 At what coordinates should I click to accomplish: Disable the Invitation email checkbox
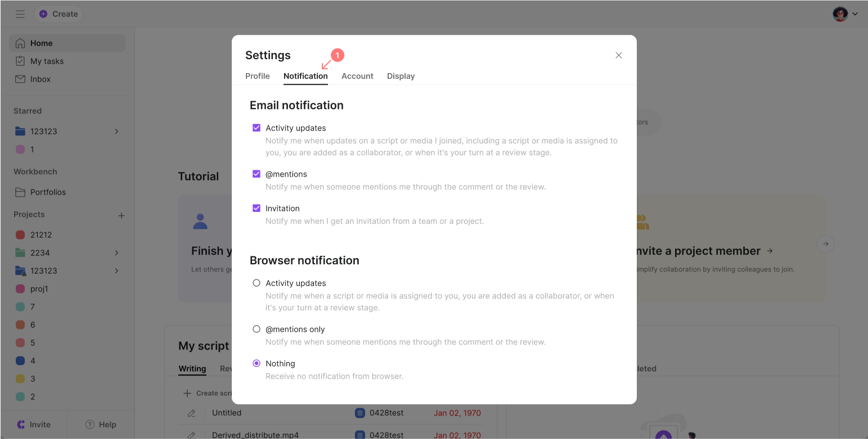tap(257, 209)
